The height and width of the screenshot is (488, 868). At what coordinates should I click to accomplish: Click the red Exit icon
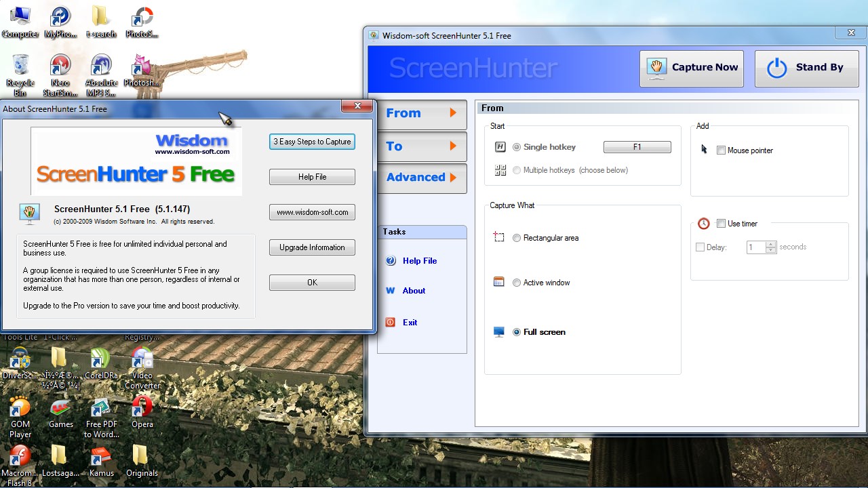(x=391, y=323)
